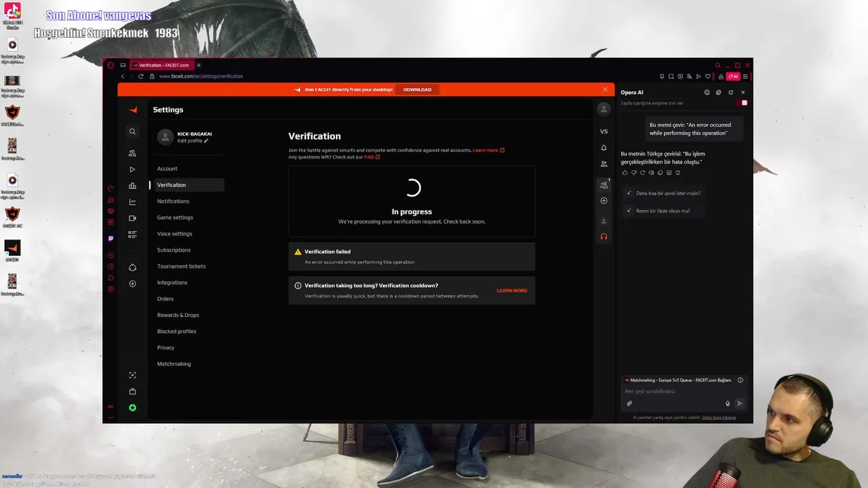Click the AI button in the Opera toolbar
Screen dimensions: 868x488
coord(732,77)
